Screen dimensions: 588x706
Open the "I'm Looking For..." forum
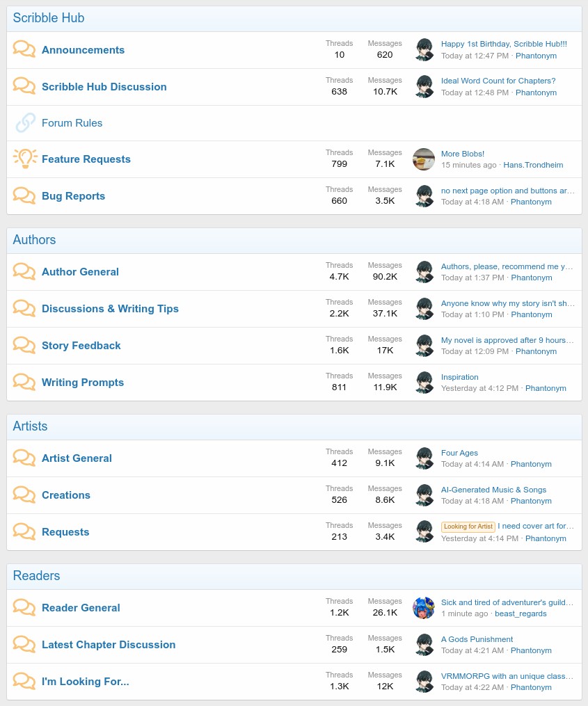click(85, 682)
